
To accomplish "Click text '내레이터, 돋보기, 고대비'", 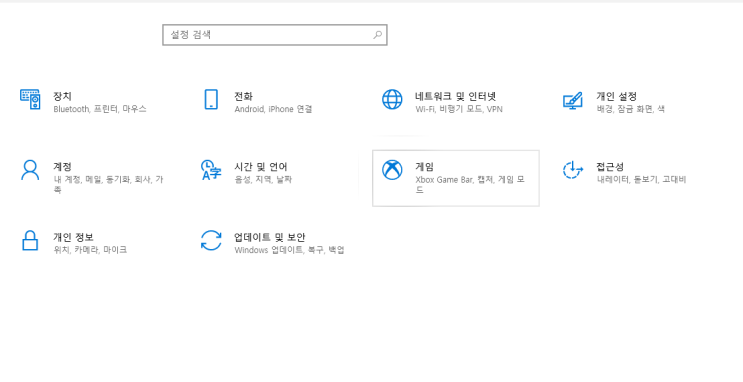I will (641, 180).
